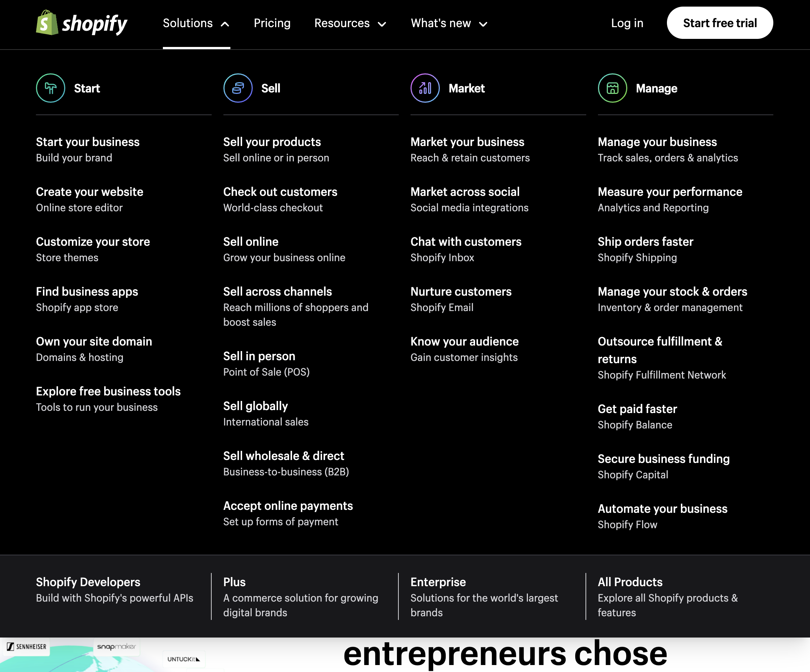Switch to the Solutions menu tab
The width and height of the screenshot is (810, 672).
pos(188,23)
